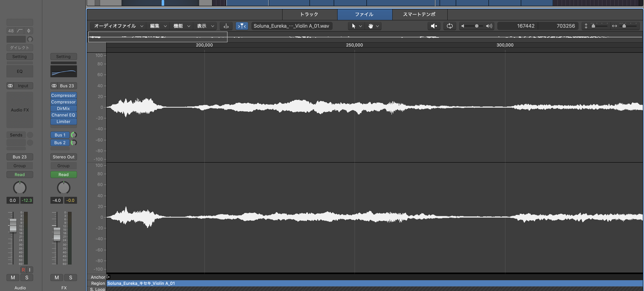Click the cycle loop playback button
This screenshot has width=644, height=291.
[x=449, y=26]
